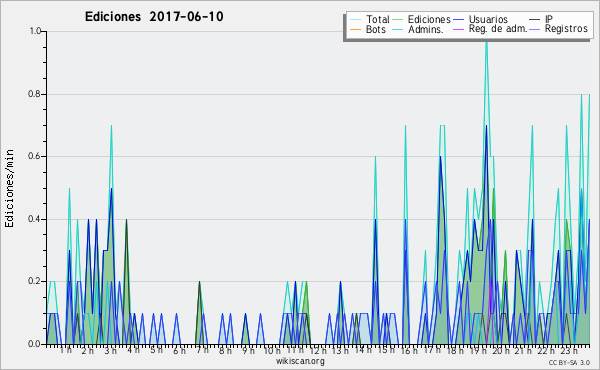Click the 19 h tick label

tap(478, 350)
